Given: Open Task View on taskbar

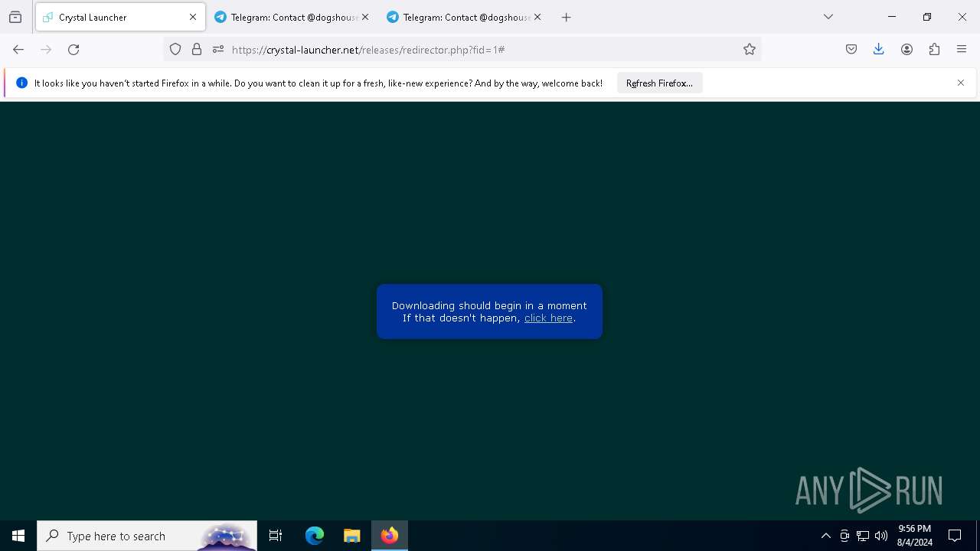Looking at the screenshot, I should pyautogui.click(x=276, y=536).
